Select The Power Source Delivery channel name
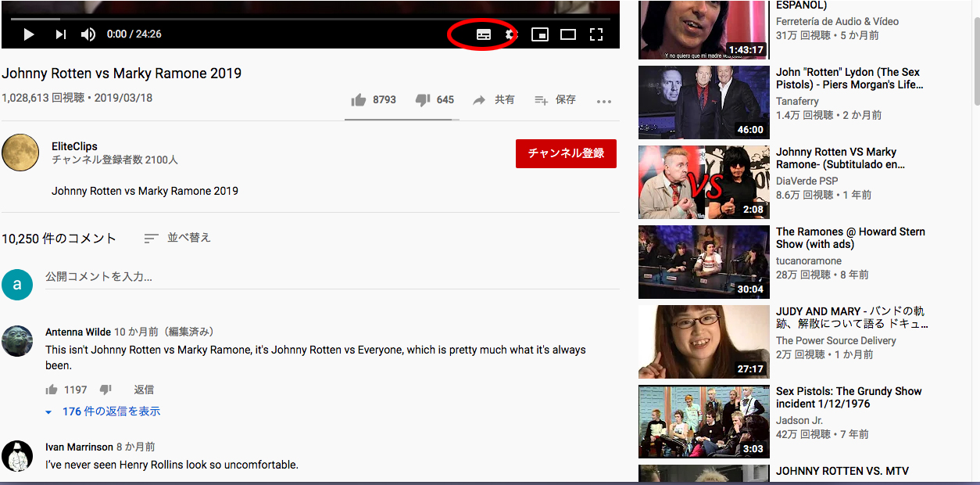Viewport: 980px width, 485px height. (x=836, y=340)
